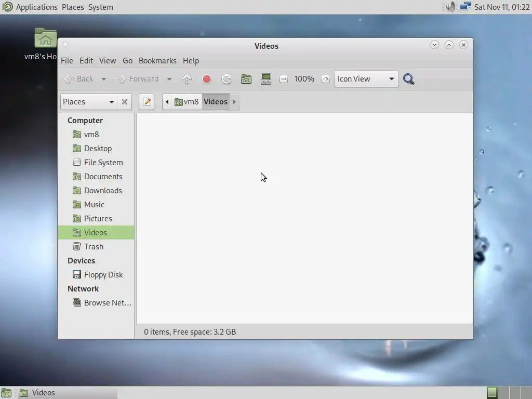Close the Places side pane
Screen dimensions: 532x399
pyautogui.click(x=125, y=102)
